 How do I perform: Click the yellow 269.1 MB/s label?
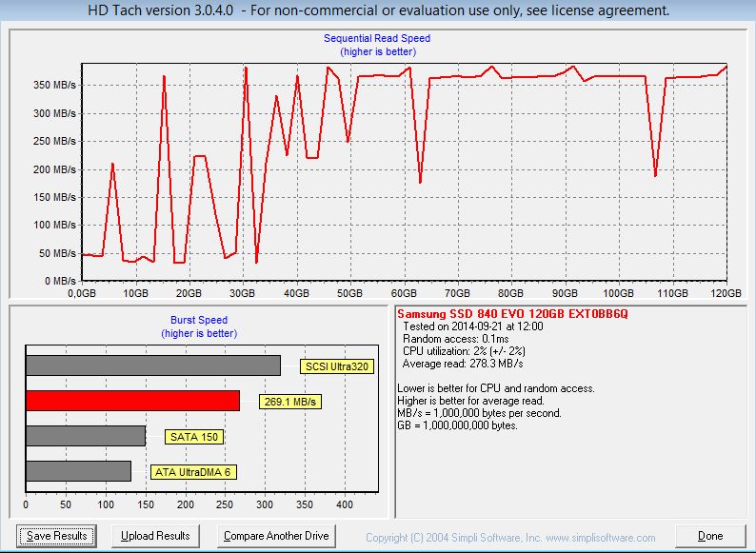pos(289,402)
